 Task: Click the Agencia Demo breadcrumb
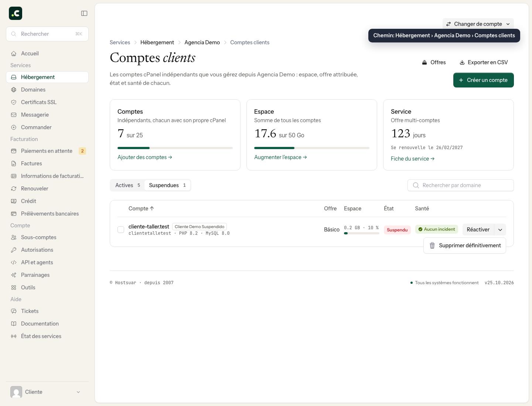pyautogui.click(x=202, y=42)
